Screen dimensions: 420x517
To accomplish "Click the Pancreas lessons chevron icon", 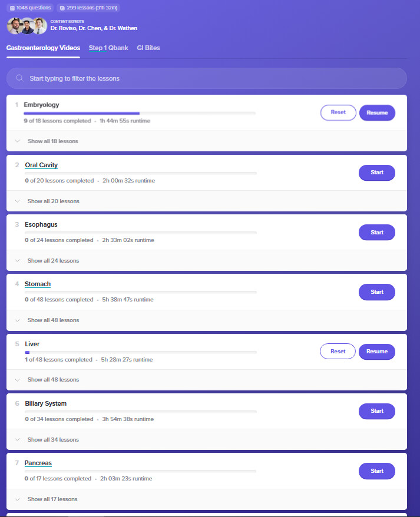I will point(17,499).
